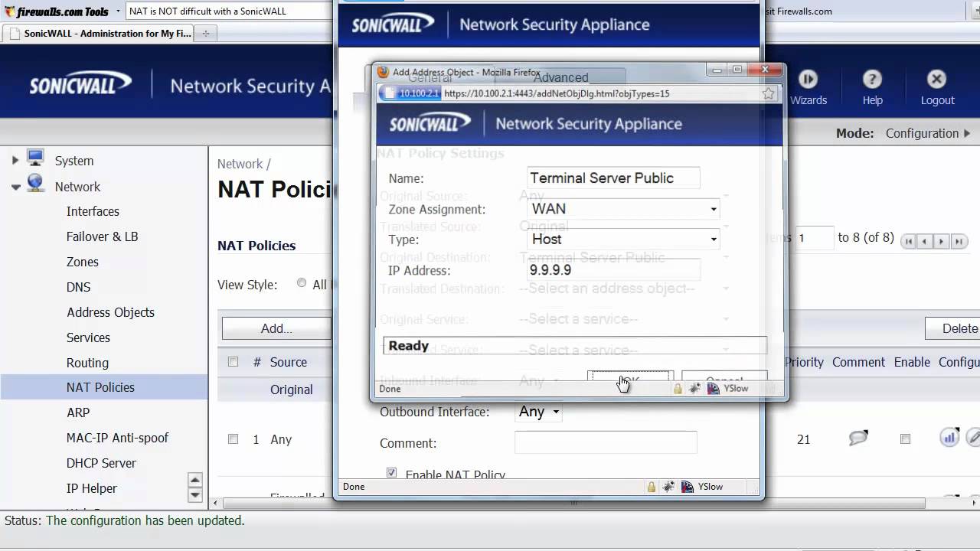980x551 pixels.
Task: Click the Network breadcrumb link
Action: point(240,164)
